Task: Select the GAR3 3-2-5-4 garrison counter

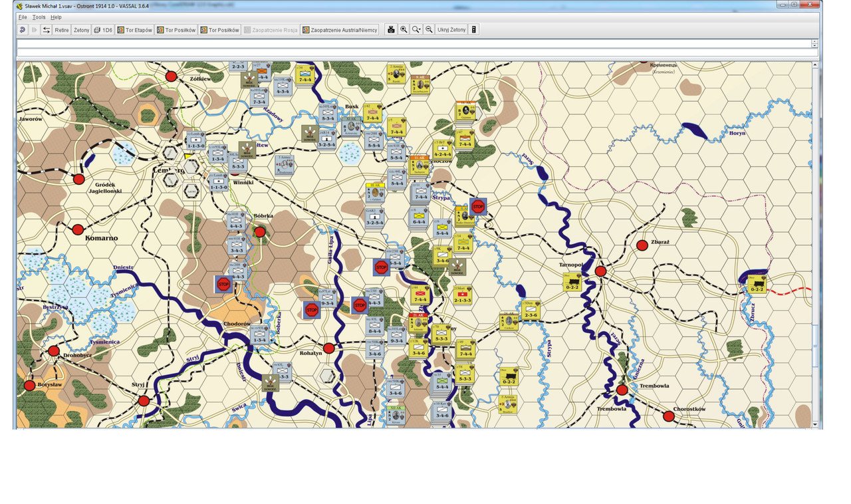Action: pyautogui.click(x=374, y=217)
